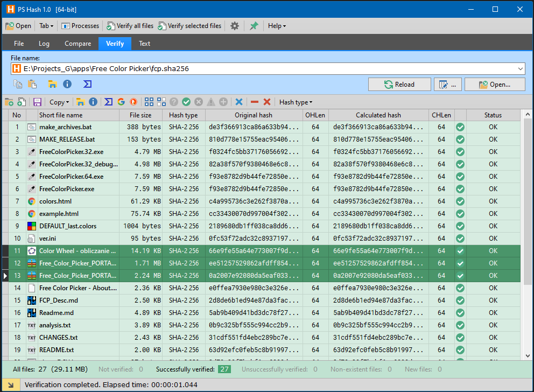Screen dimensions: 534x392
Task: Click the blue X icon in list toolbar
Action: click(239, 102)
